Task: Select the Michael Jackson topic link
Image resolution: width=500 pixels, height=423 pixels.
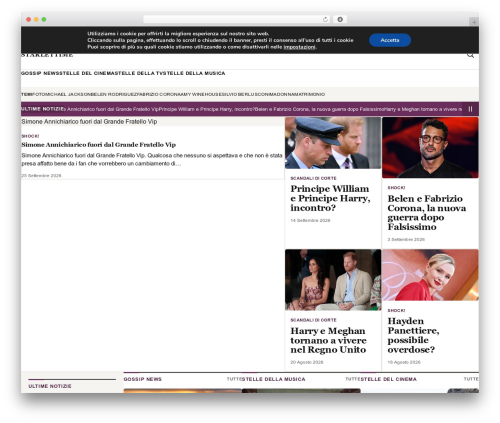Action: point(67,94)
